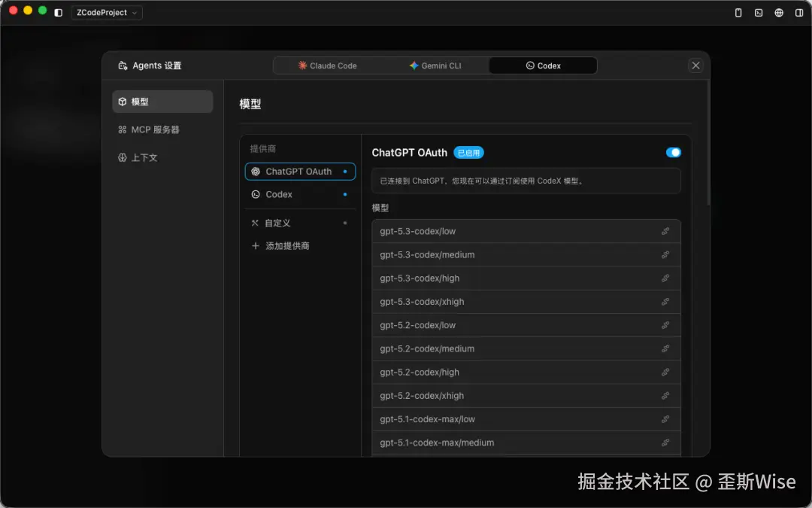
Task: Toggle the right panel layout icon
Action: 799,13
